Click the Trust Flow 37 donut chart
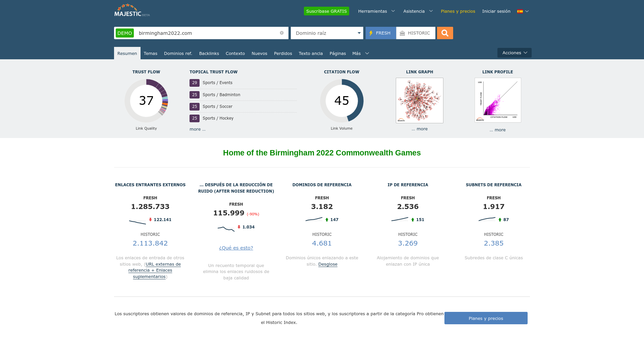 tap(146, 100)
